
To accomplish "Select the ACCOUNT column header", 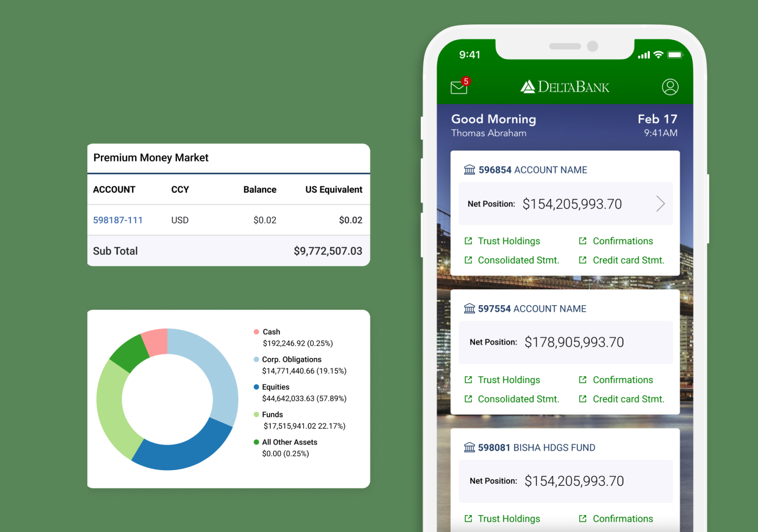I will point(114,189).
